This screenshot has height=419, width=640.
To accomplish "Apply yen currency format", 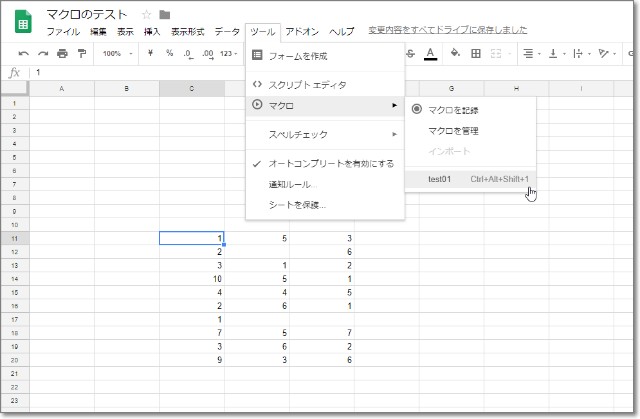I will tap(151, 53).
